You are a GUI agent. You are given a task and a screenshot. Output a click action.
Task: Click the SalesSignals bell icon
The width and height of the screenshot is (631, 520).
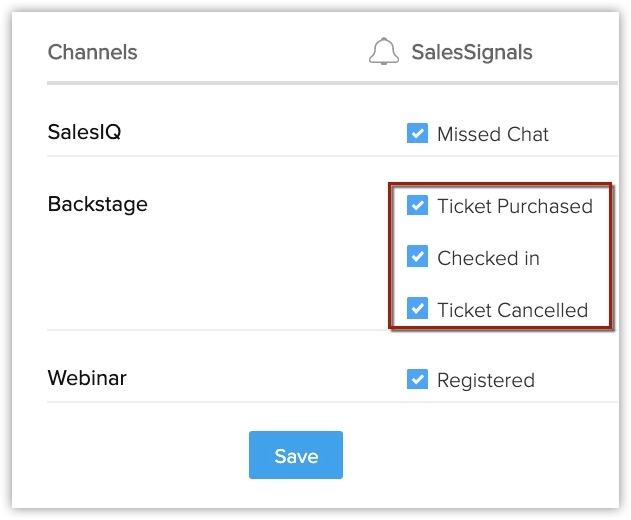click(384, 52)
